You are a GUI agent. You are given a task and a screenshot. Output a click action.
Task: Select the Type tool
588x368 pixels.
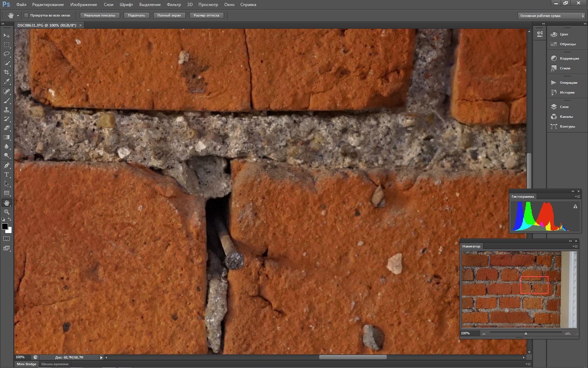tap(7, 175)
